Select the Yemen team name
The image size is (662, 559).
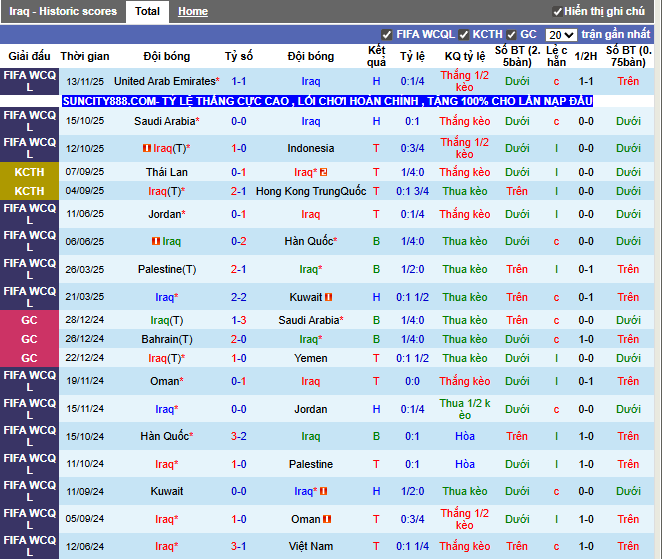[x=311, y=358]
